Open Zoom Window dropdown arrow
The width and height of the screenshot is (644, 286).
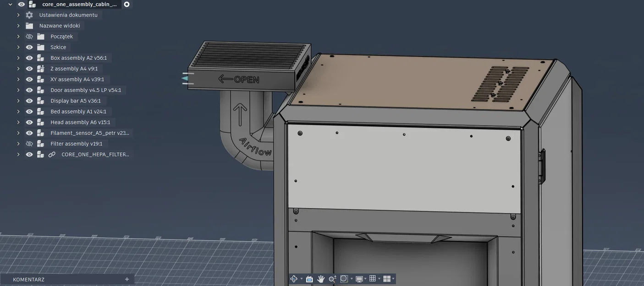point(352,279)
